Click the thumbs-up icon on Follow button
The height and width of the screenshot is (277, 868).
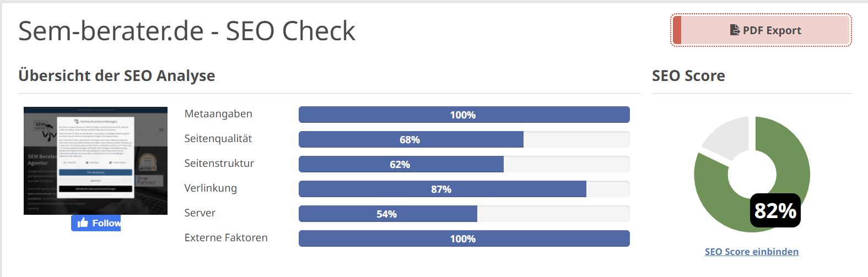83,223
